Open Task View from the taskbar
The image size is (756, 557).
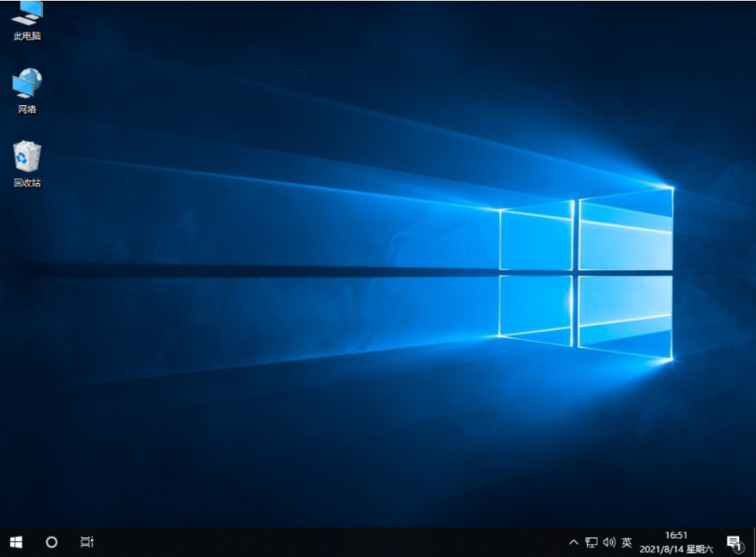click(87, 542)
